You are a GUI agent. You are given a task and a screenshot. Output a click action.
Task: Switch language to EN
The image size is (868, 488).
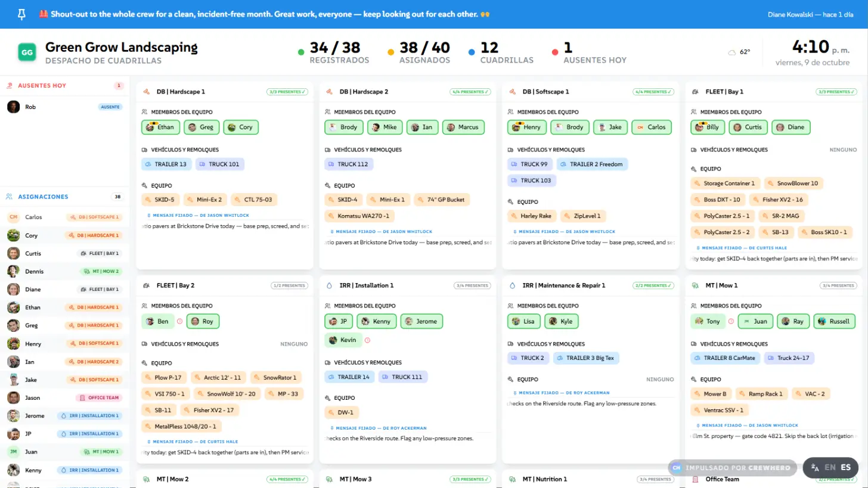point(830,468)
